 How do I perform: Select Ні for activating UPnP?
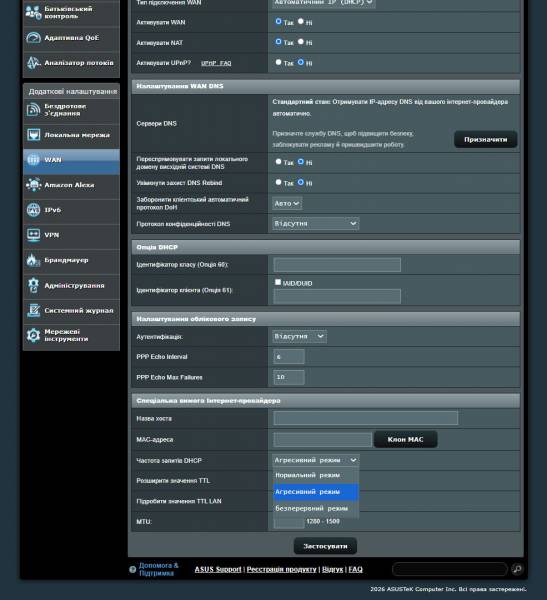[301, 62]
